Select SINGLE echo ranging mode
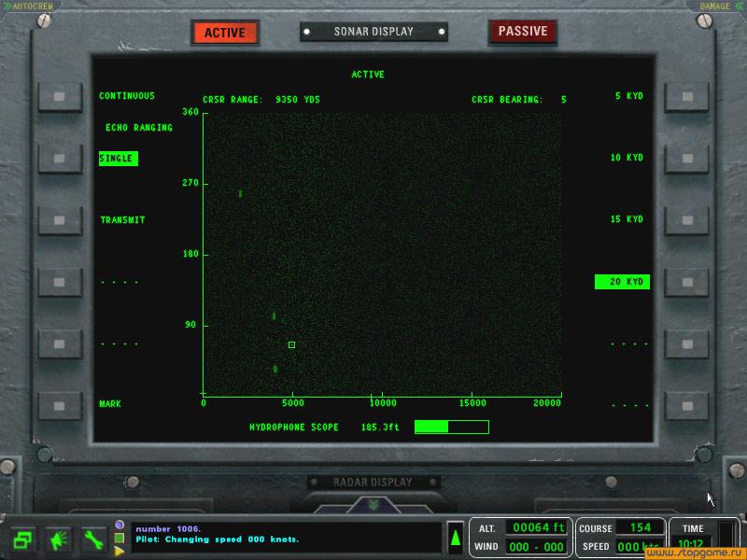The image size is (747, 560). [118, 159]
